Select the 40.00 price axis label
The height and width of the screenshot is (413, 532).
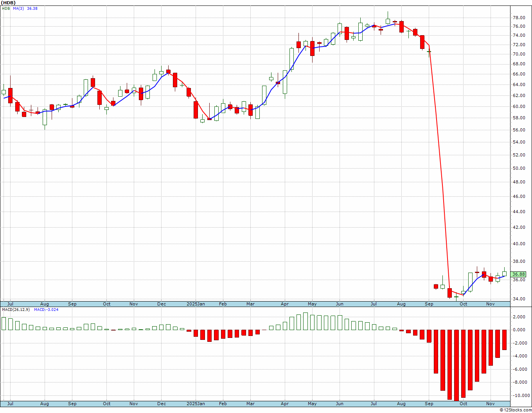tap(519, 244)
